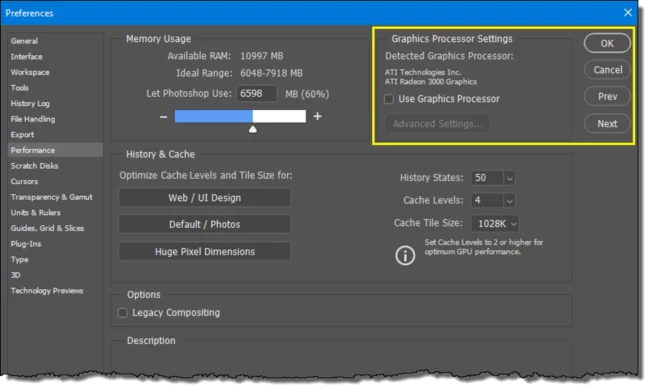The image size is (650, 390).
Task: Go to next page with Next
Action: pyautogui.click(x=607, y=124)
